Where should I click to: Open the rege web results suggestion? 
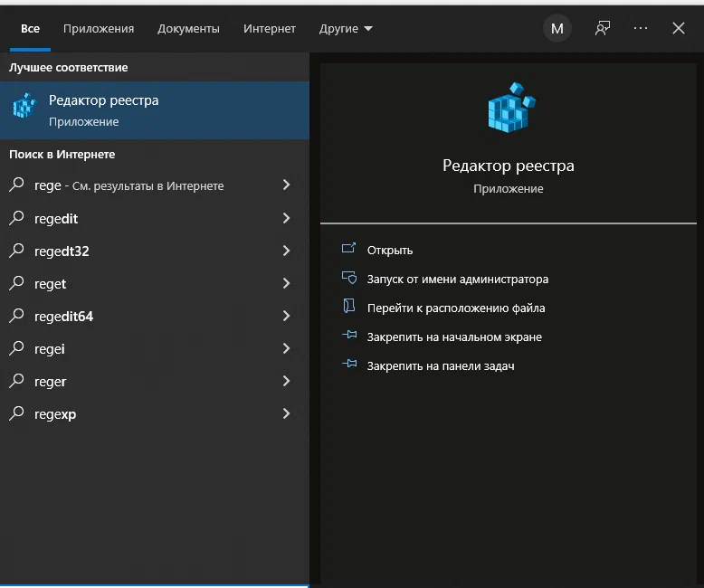tap(155, 185)
